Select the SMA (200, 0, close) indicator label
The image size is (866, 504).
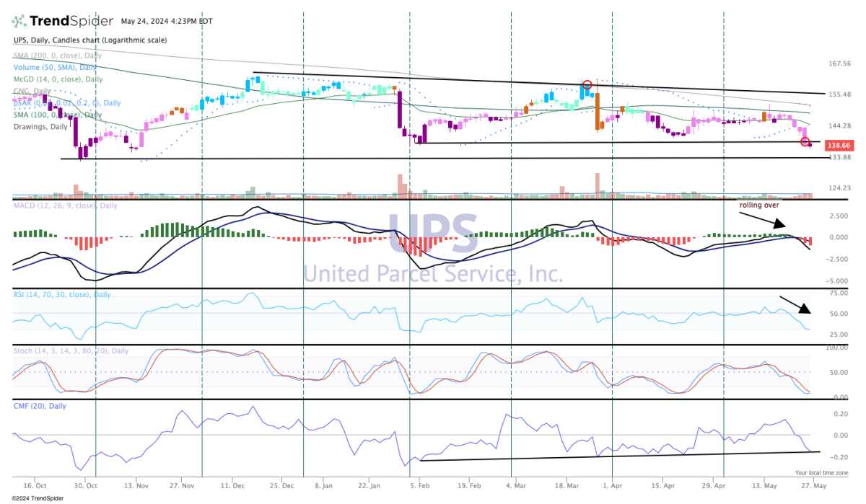tap(57, 56)
